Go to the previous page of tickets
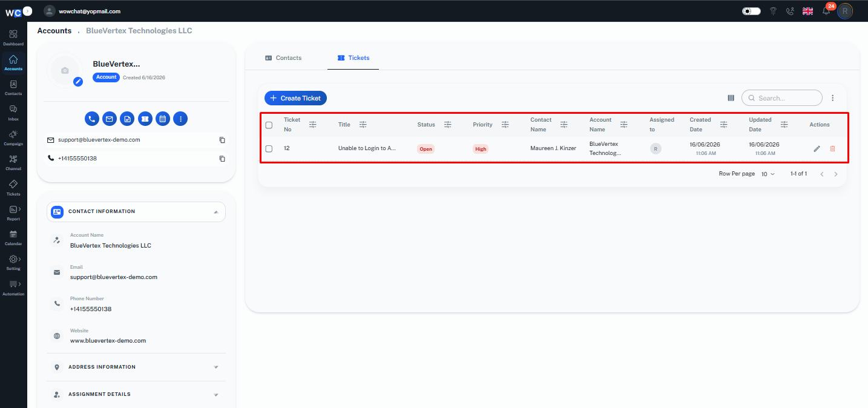 click(822, 174)
